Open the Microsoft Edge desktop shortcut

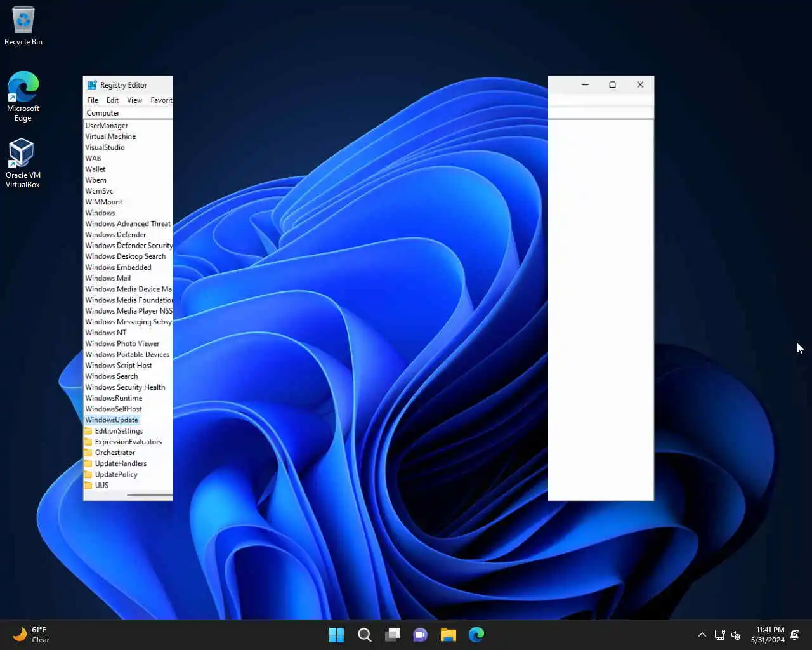[23, 96]
